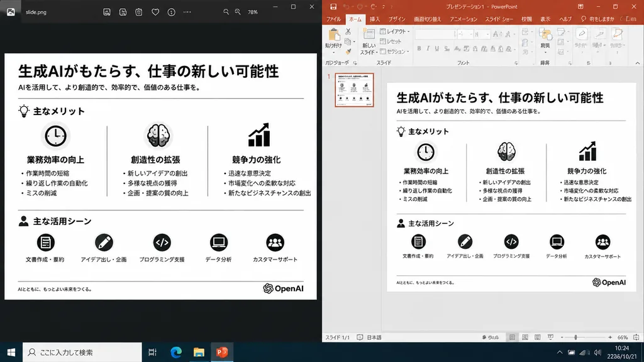Copy selection with the copy icon

click(347, 42)
